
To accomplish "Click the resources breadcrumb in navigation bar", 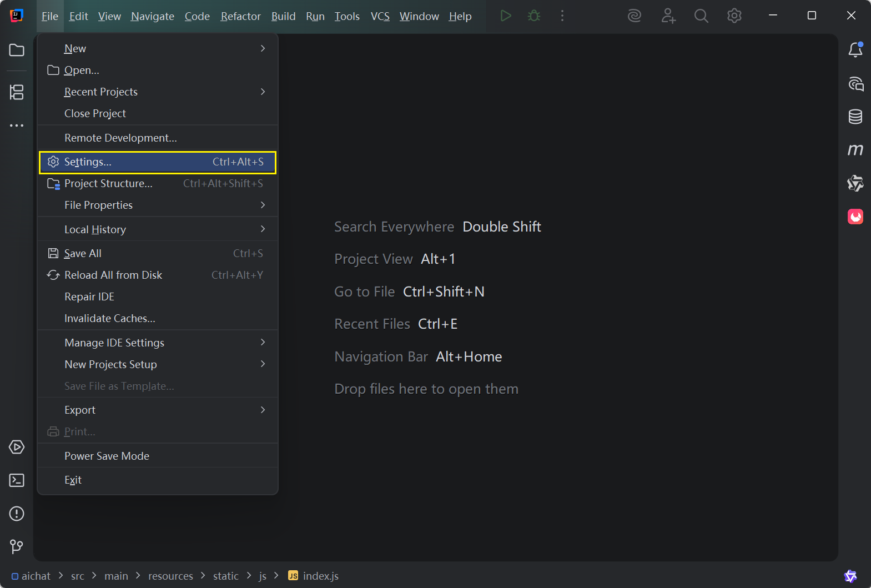I will 170,576.
